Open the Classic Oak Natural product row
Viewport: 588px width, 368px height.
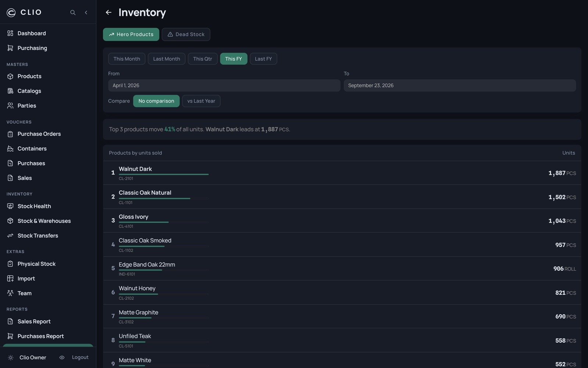(x=342, y=197)
